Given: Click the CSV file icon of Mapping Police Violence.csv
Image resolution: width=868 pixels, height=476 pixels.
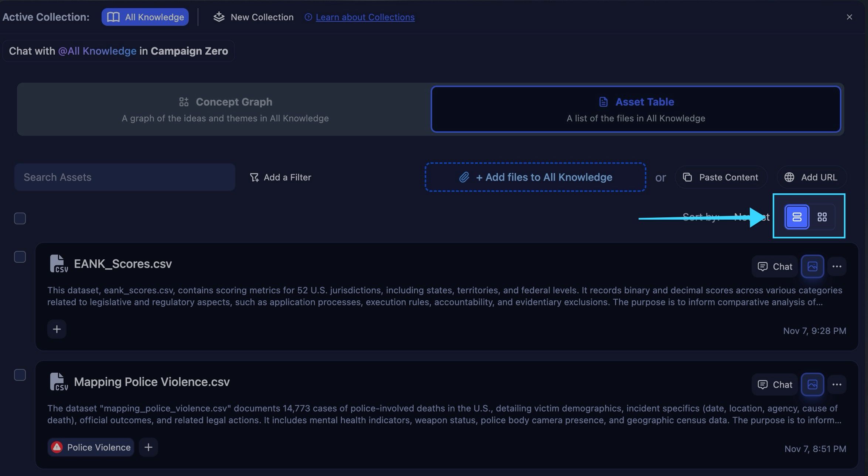Looking at the screenshot, I should coord(59,382).
